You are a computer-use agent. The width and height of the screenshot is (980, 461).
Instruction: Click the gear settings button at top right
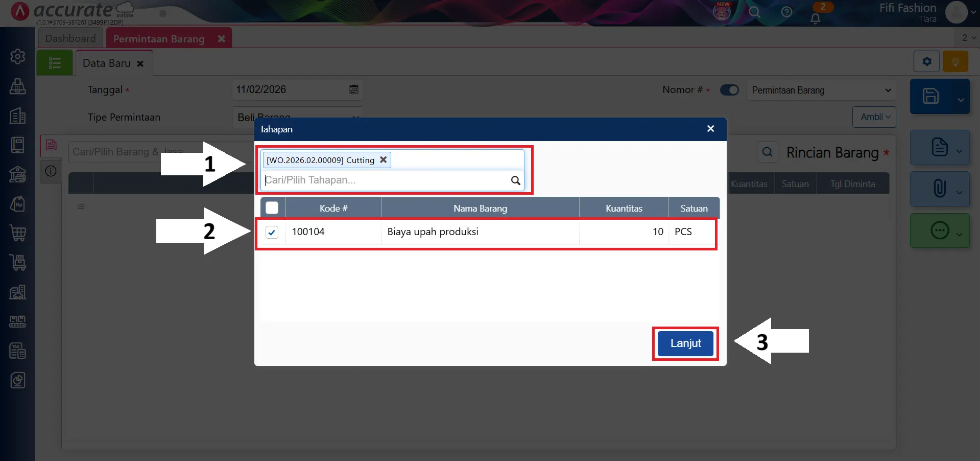coord(926,62)
